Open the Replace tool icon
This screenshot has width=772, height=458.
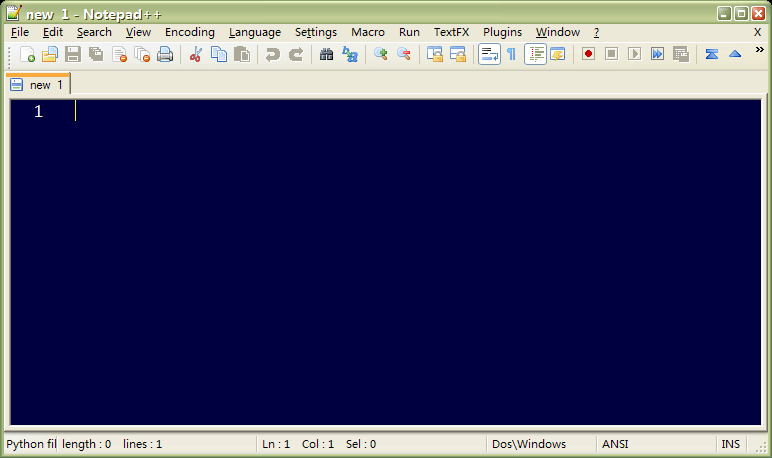tap(350, 54)
